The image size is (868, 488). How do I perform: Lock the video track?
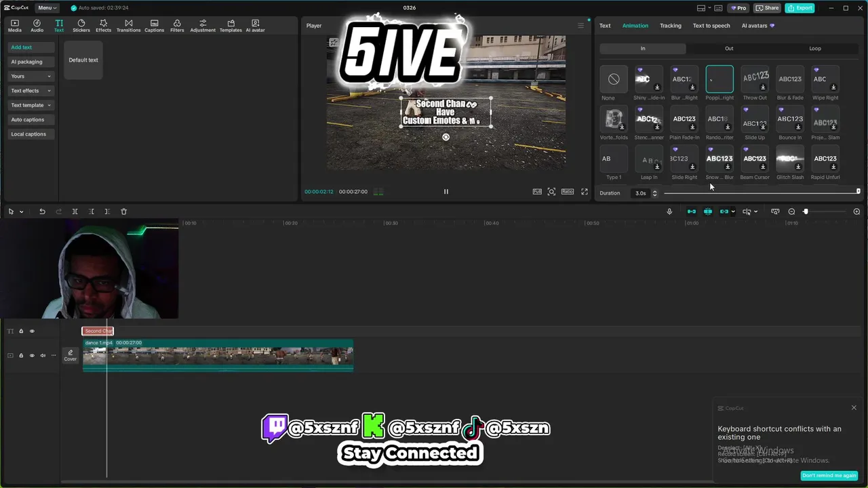point(21,355)
